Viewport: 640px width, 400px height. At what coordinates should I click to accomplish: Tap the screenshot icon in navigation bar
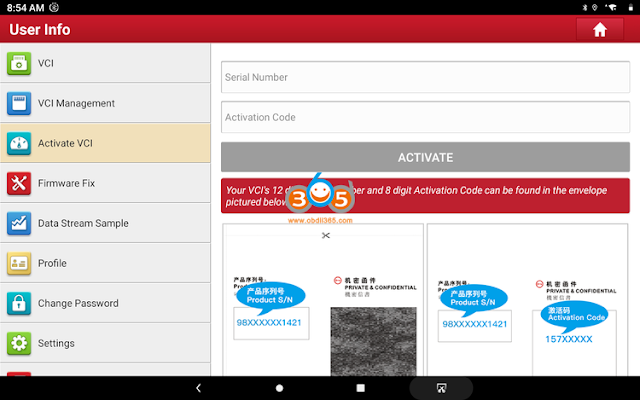pyautogui.click(x=441, y=388)
